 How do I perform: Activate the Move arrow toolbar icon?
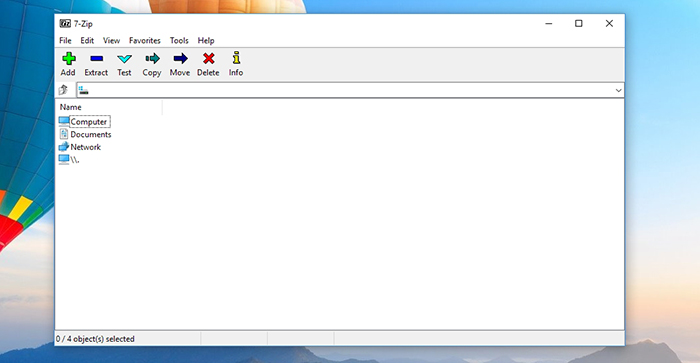point(180,58)
